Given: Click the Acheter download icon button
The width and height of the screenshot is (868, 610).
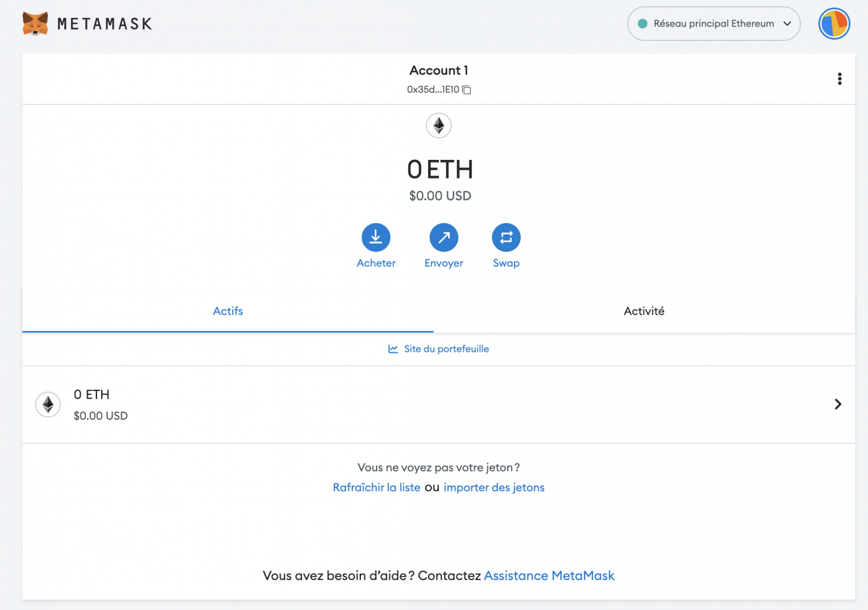Looking at the screenshot, I should 376,238.
